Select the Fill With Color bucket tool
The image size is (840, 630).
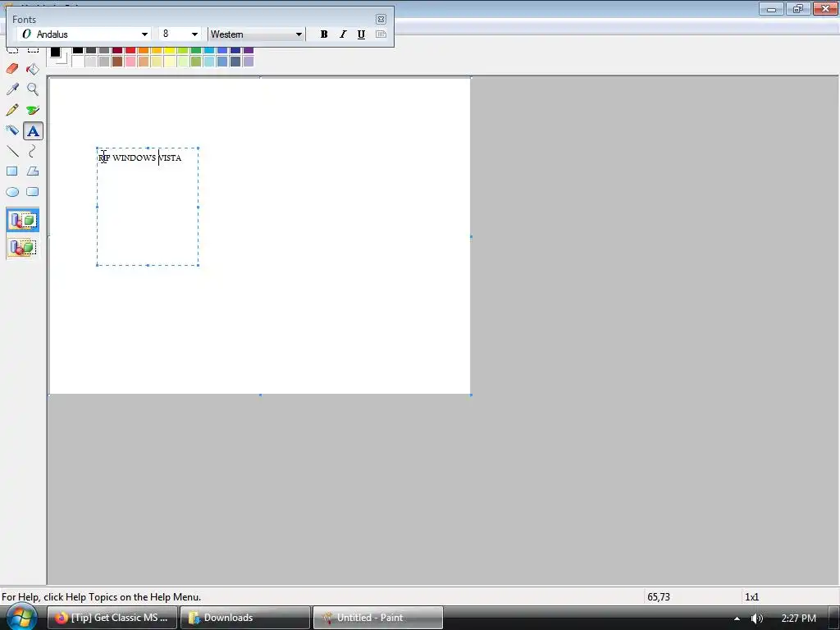[33, 69]
